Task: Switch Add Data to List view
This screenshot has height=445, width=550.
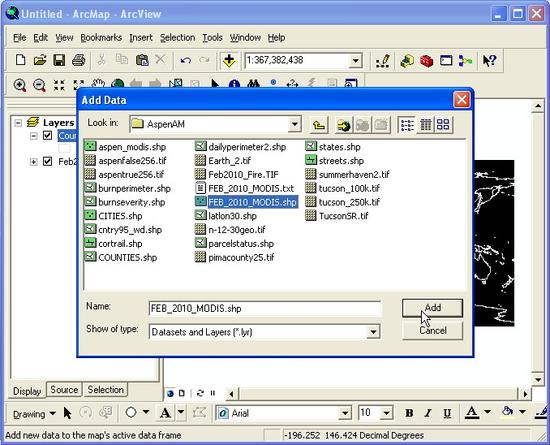Action: [x=407, y=124]
